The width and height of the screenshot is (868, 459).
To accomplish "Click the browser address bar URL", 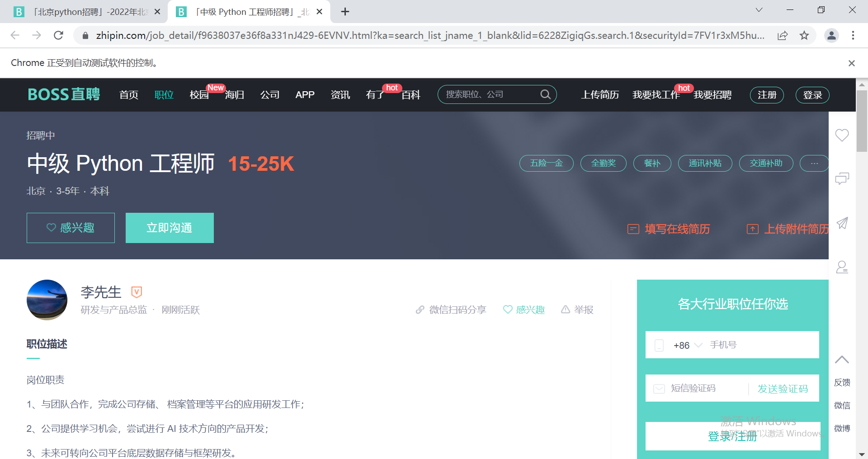I will (430, 35).
